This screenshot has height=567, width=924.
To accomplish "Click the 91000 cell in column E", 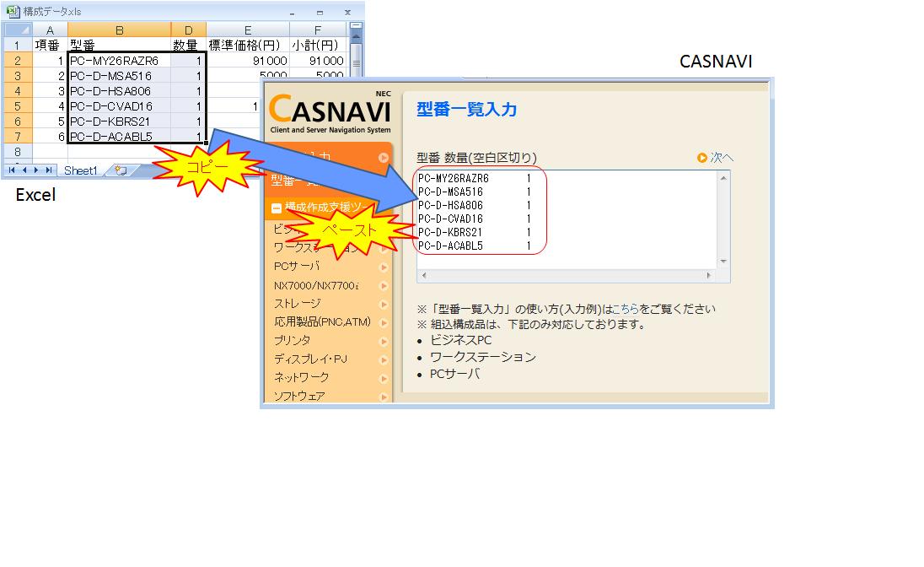I will (x=248, y=61).
